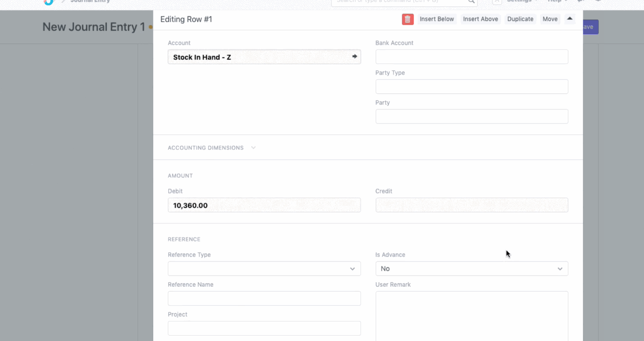This screenshot has width=644, height=341.
Task: Click the AMOUNT section heading
Action: 181,176
